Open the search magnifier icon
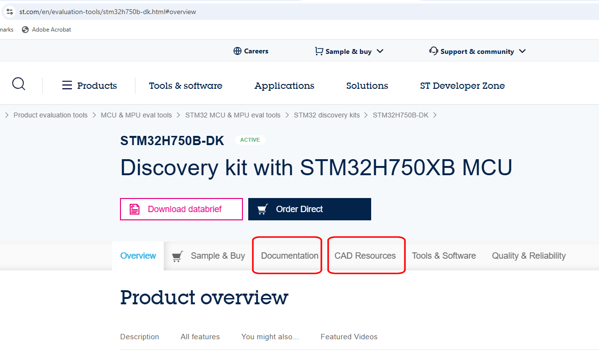 [18, 83]
